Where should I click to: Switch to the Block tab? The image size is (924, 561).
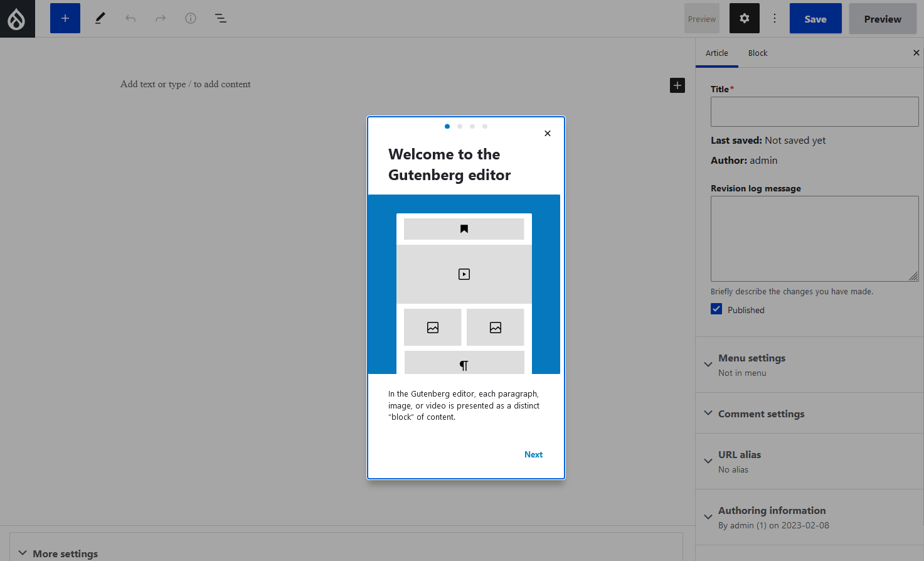coord(758,53)
